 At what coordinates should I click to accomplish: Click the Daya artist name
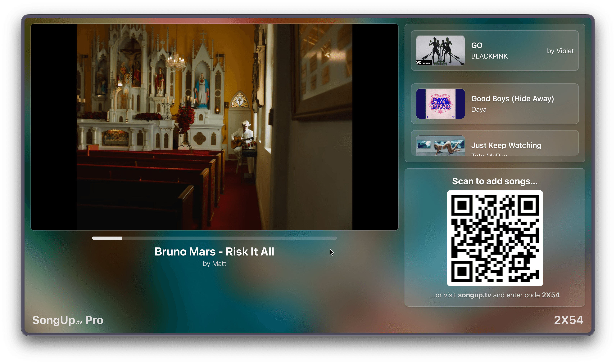coord(478,109)
